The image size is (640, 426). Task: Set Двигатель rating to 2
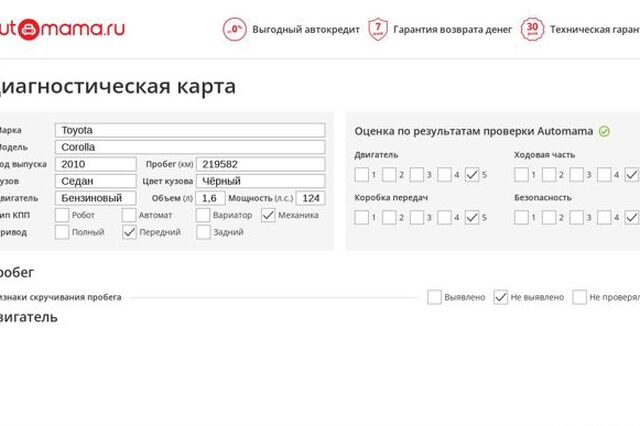[389, 175]
